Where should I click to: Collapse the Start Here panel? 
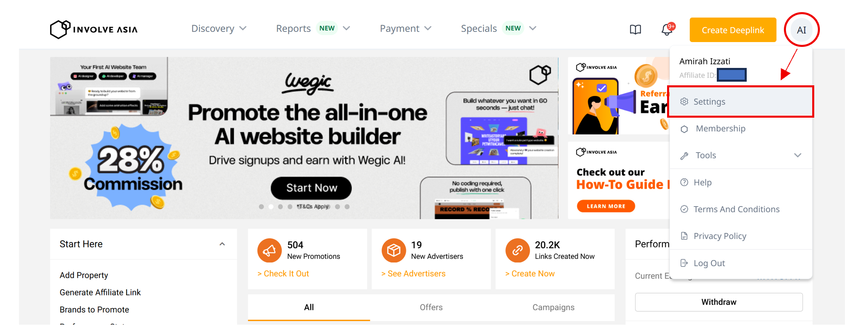(222, 244)
